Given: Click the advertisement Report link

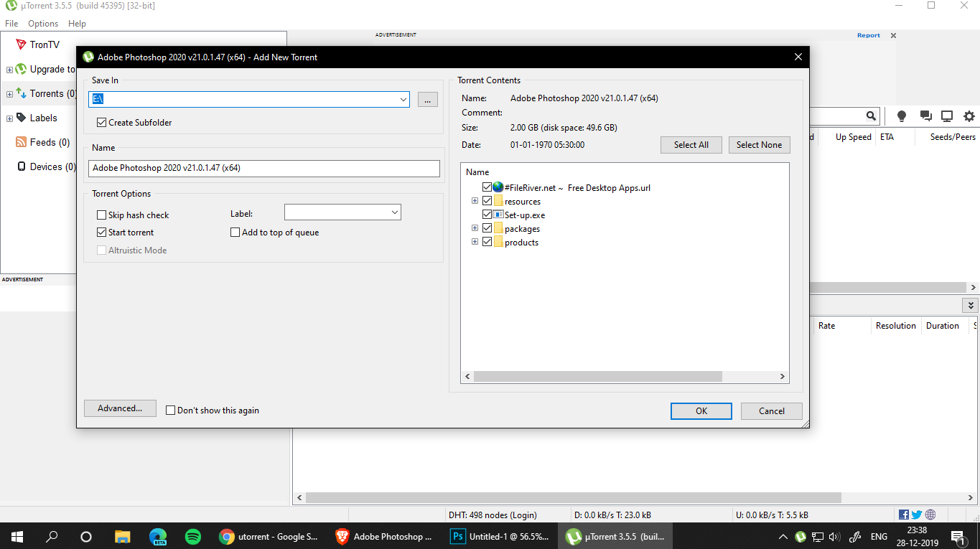Looking at the screenshot, I should [x=868, y=35].
